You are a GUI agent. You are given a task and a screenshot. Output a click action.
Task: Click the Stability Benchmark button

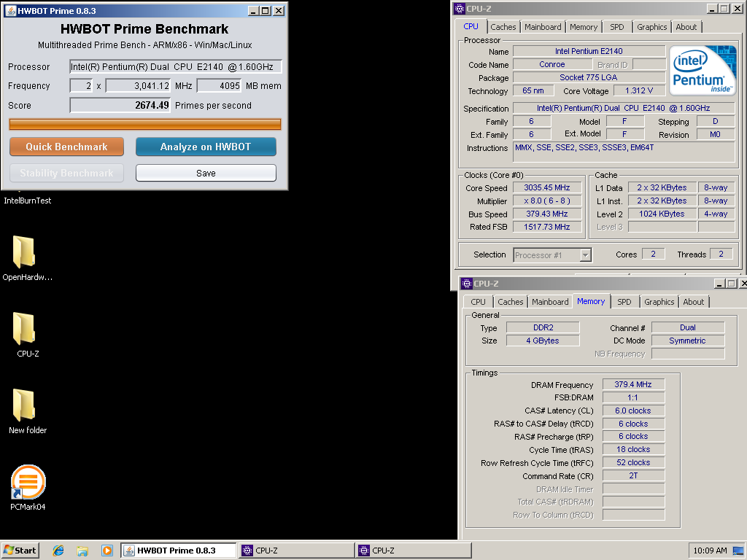click(x=66, y=173)
